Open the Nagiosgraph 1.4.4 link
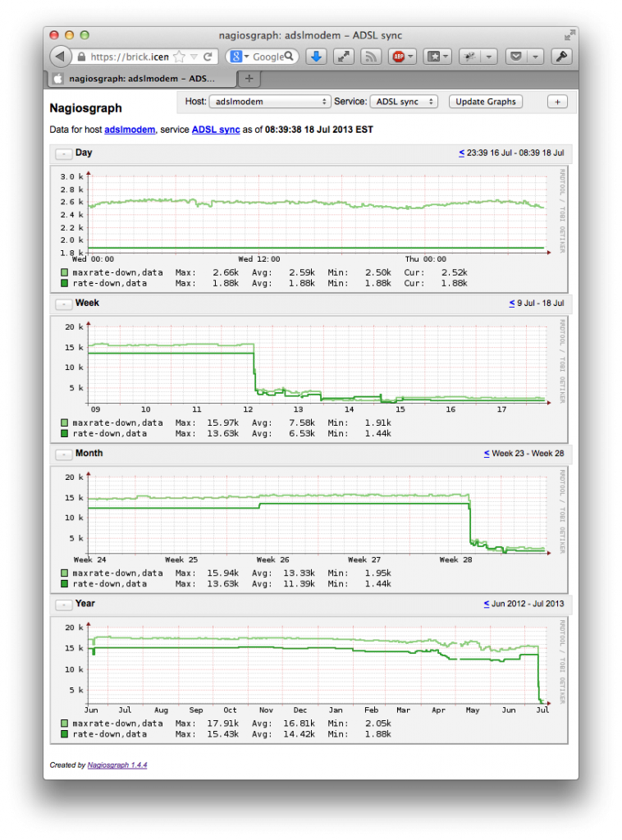Image resolution: width=622 pixels, height=840 pixels. click(117, 765)
